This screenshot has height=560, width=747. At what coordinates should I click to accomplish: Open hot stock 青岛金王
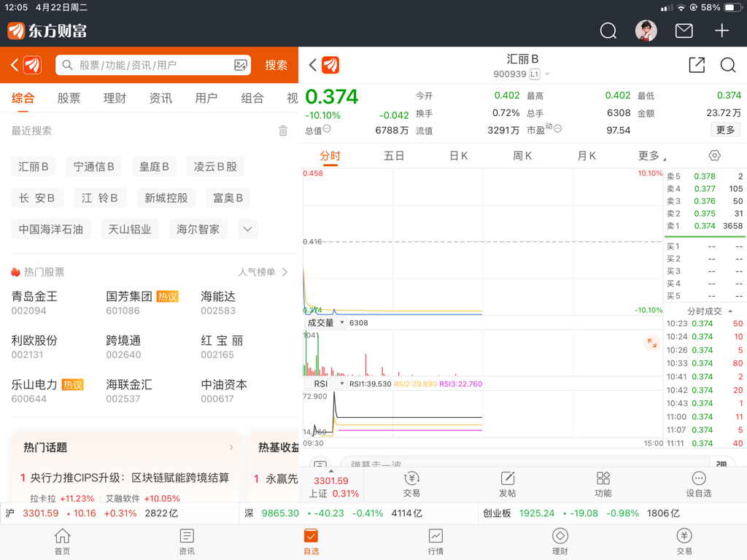(34, 303)
